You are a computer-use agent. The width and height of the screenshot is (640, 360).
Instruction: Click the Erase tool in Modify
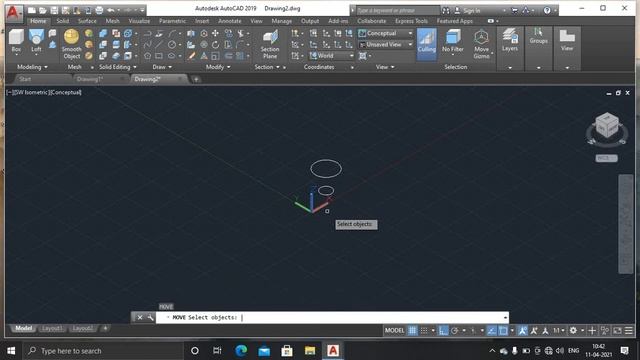coord(191,56)
